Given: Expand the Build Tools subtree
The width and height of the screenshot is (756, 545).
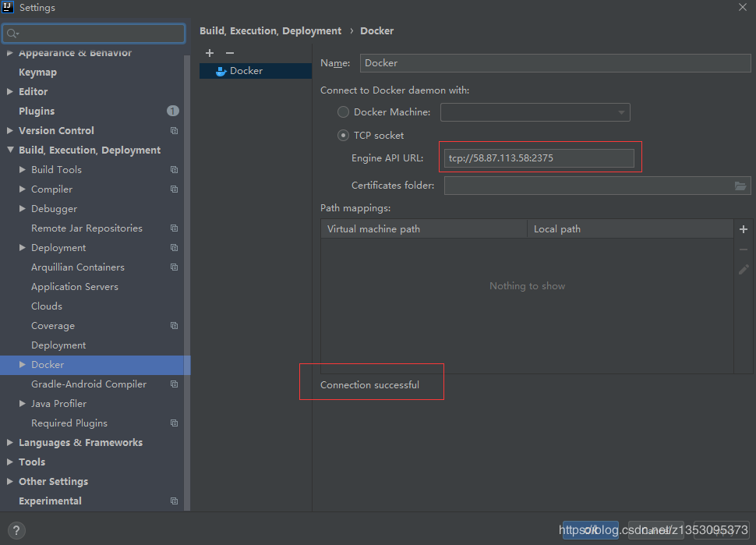Looking at the screenshot, I should (x=23, y=170).
